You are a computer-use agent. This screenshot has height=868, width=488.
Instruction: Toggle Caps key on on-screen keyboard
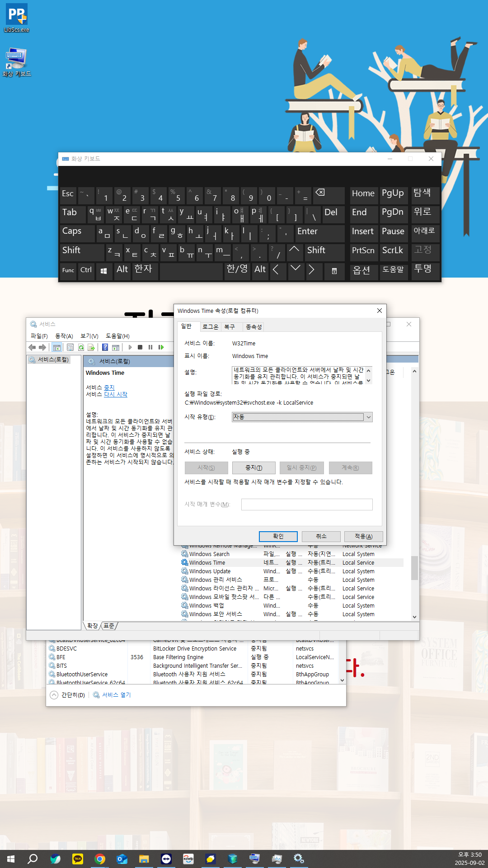(x=77, y=233)
